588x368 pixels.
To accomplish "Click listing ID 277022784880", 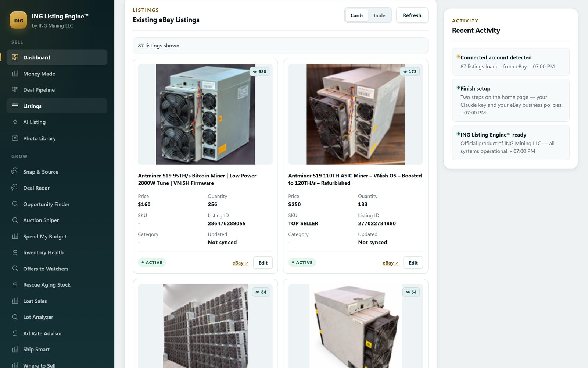I will pos(377,223).
